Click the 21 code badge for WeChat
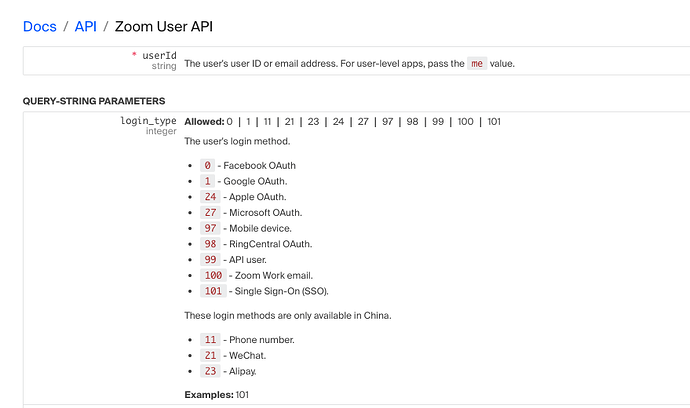The image size is (690, 408). (210, 355)
